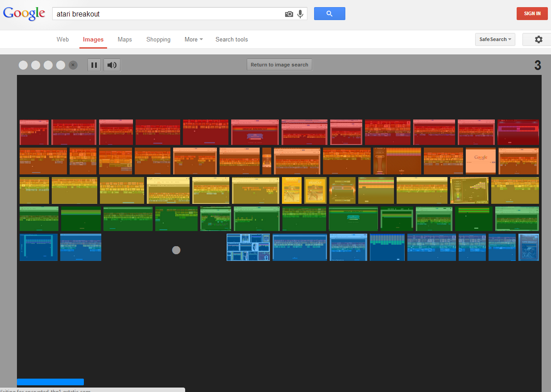Click the orange brick with the level pillar
551x392 pixels.
click(x=397, y=161)
